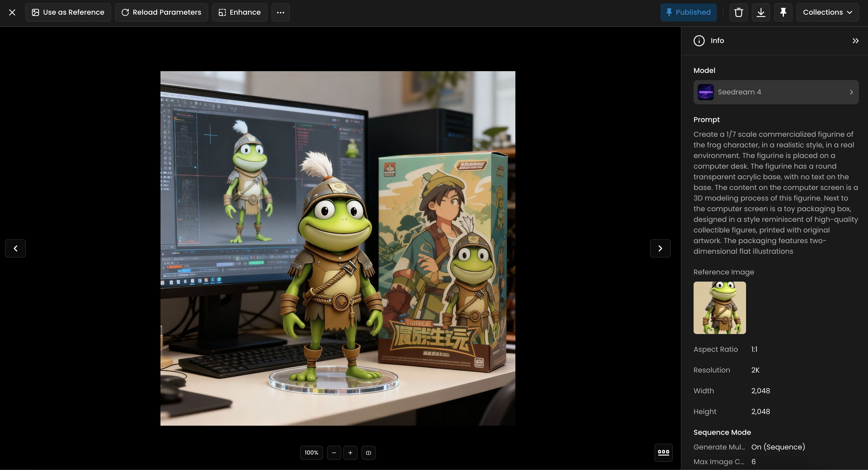Click the compare view icon beside zoom
This screenshot has width=868, height=470.
click(x=368, y=453)
